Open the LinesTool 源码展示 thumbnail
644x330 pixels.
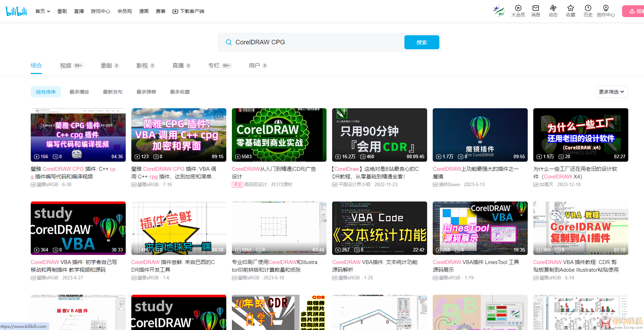pos(480,228)
